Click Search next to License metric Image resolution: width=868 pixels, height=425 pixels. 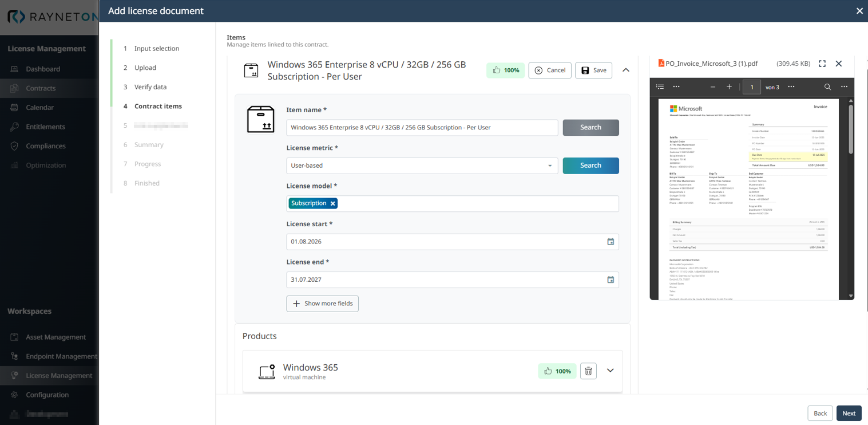tap(590, 166)
